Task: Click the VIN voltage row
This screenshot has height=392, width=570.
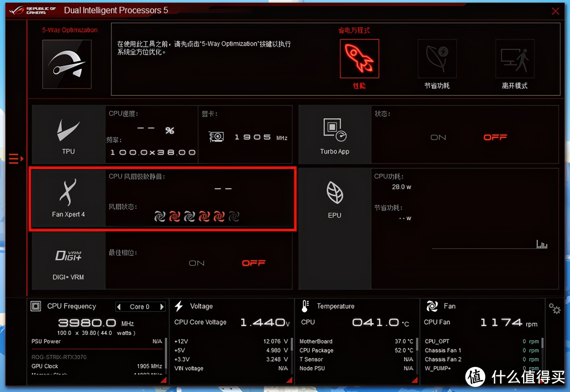Action: tap(231, 369)
